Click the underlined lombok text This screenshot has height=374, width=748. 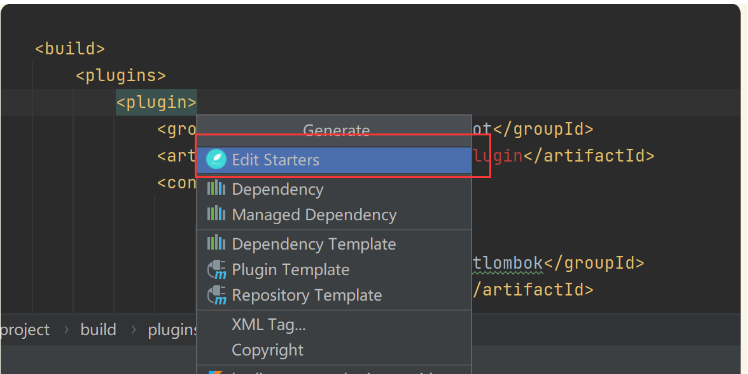508,263
